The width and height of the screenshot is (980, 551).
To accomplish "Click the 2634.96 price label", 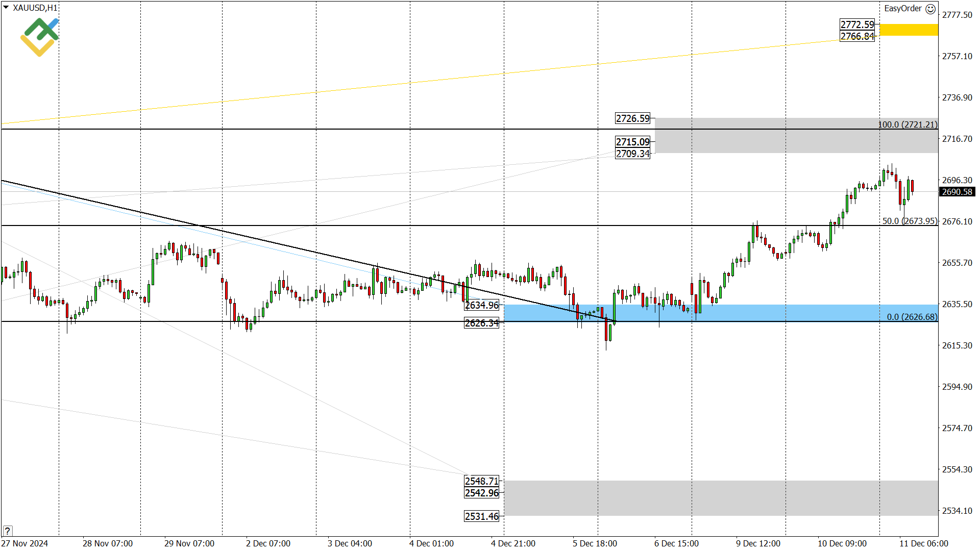I will point(481,305).
